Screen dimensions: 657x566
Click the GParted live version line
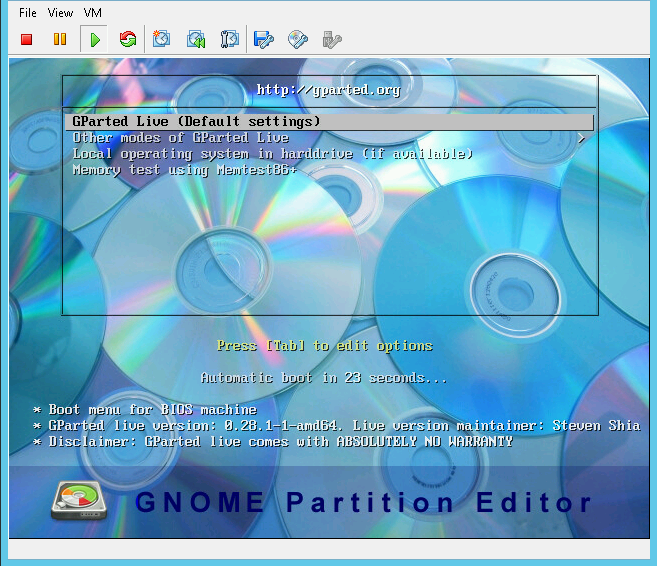click(x=336, y=426)
